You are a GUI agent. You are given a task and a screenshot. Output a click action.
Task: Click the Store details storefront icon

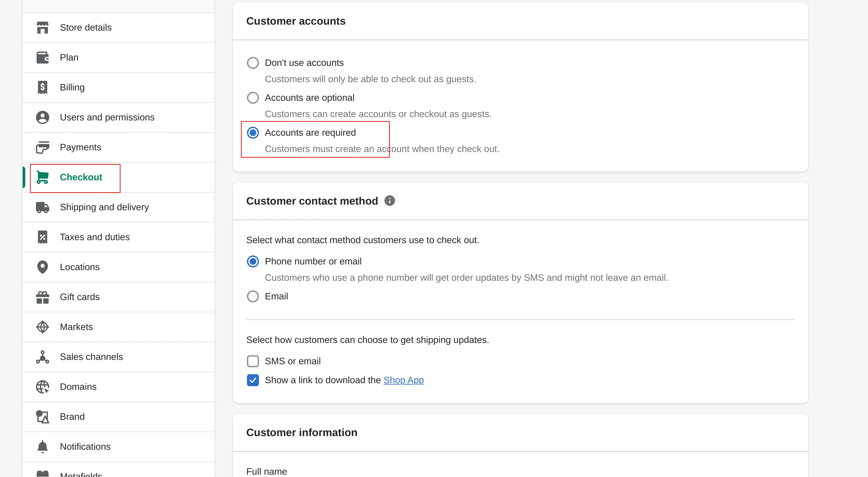point(43,28)
